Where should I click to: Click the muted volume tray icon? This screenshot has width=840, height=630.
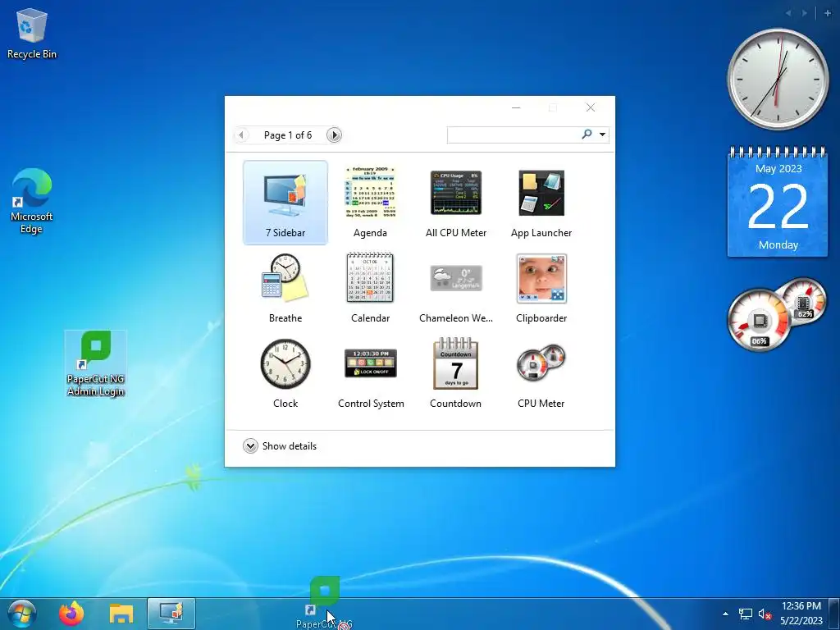(765, 614)
